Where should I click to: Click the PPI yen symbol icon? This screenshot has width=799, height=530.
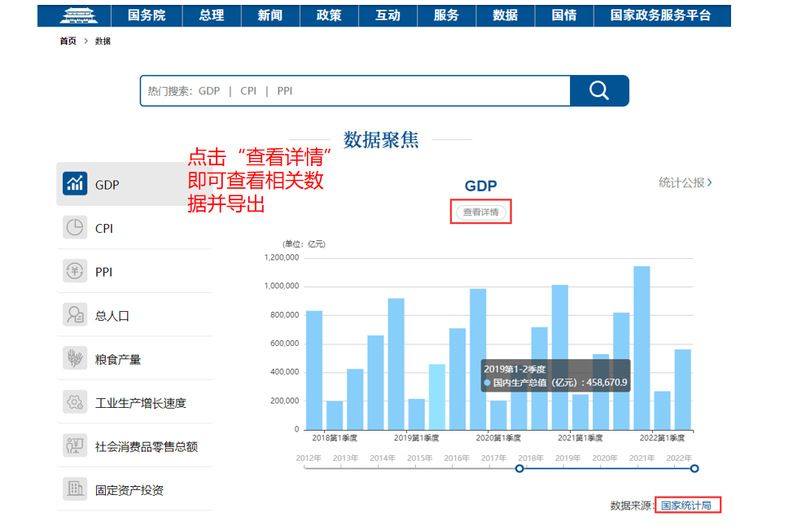[x=75, y=271]
